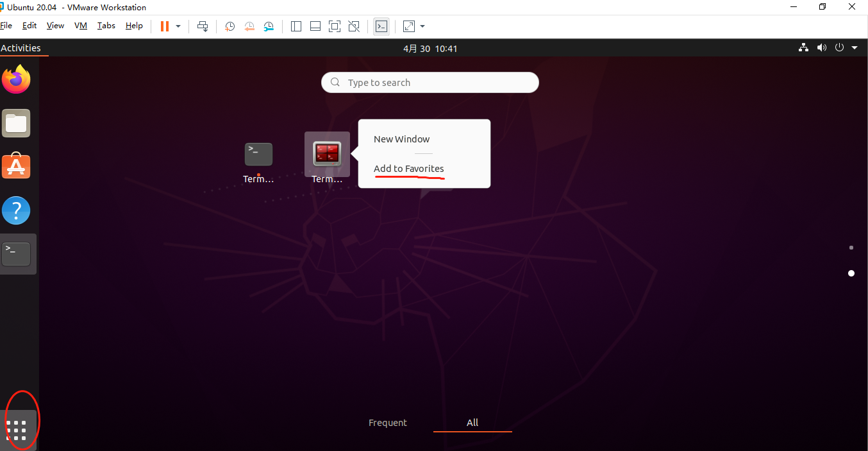Viewport: 868px width, 451px height.
Task: Open the VM menu
Action: pyautogui.click(x=81, y=26)
